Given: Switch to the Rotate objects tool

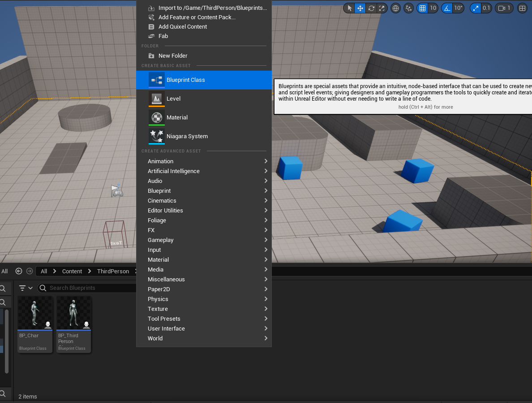Looking at the screenshot, I should pos(371,8).
